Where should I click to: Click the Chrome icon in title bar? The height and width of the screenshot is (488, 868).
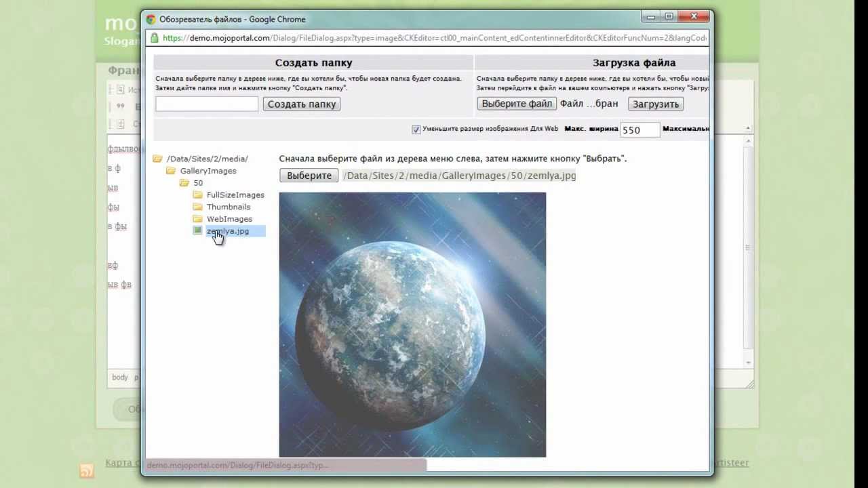[x=151, y=19]
